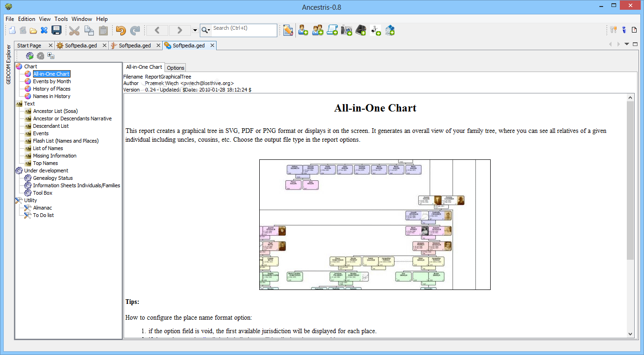
Task: Click the grey stop report icon
Action: pyautogui.click(x=40, y=56)
